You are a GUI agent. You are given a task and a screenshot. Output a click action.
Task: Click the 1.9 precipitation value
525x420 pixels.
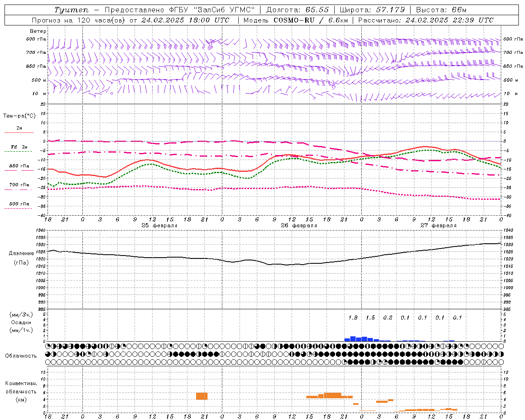pos(353,317)
